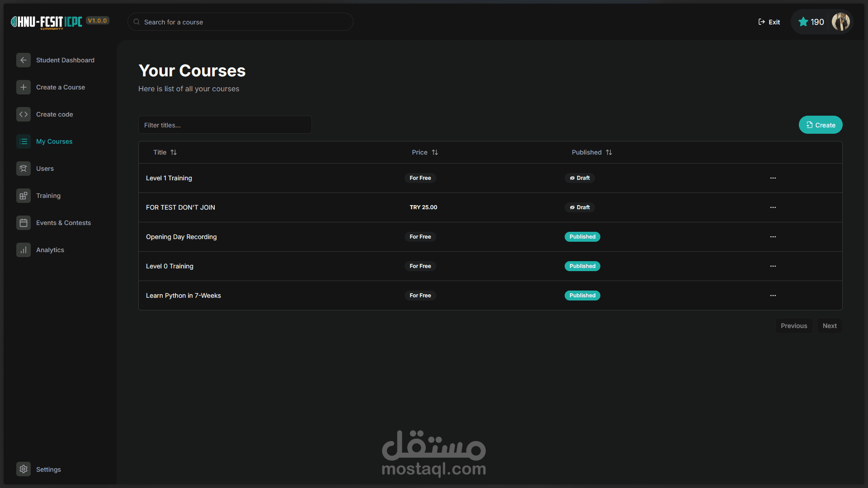The height and width of the screenshot is (488, 868).
Task: Open actions menu for Level 1 Training
Action: [x=773, y=178]
